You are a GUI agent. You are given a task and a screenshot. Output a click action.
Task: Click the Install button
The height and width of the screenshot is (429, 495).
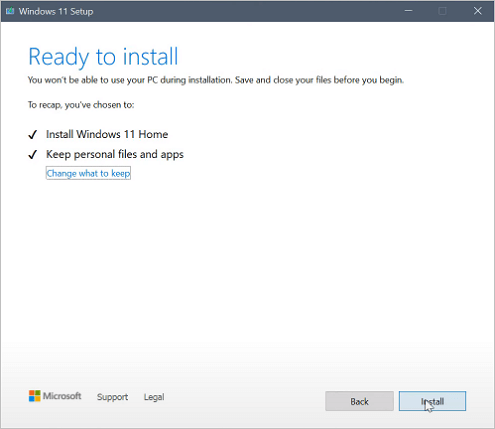click(432, 401)
